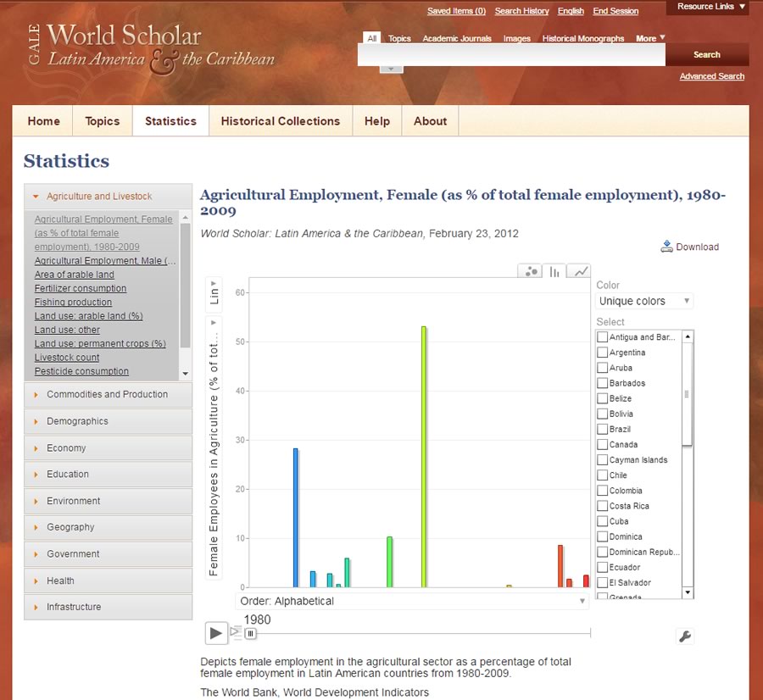Check the Antigua and Barbuda checkbox

[x=602, y=337]
